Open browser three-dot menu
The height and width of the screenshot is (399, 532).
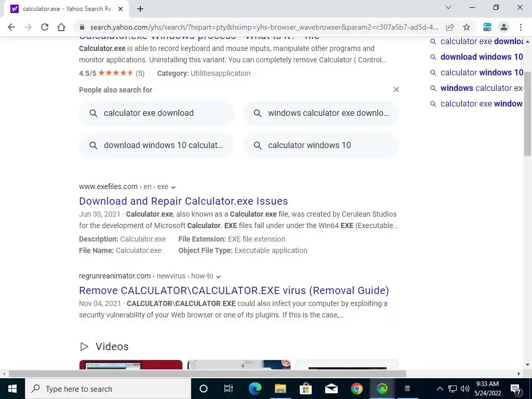pos(521,27)
